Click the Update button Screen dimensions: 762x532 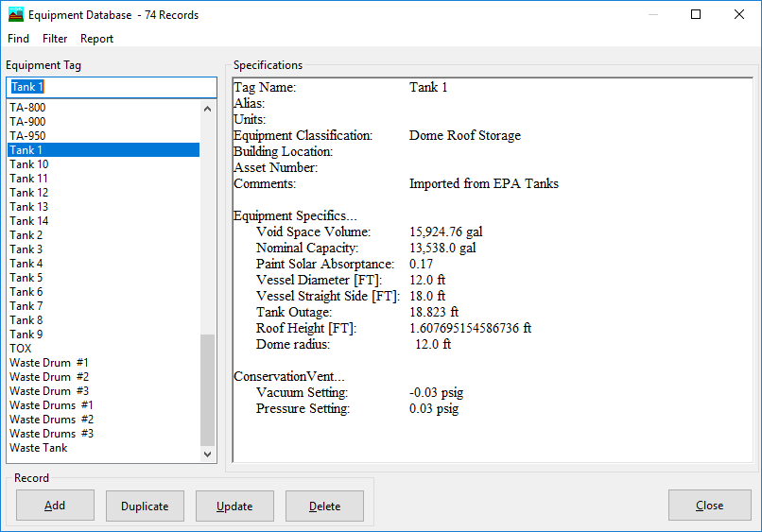coord(234,506)
